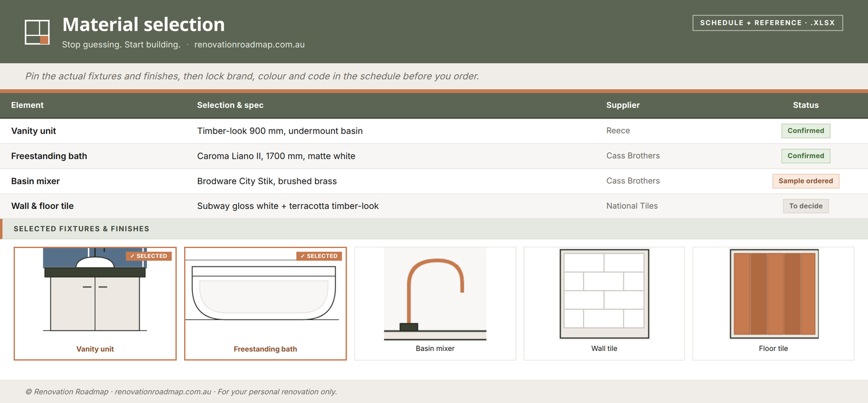Click the Selected Fixtures & Finishes section heading
Viewport: 868px width, 403px height.
click(x=81, y=229)
